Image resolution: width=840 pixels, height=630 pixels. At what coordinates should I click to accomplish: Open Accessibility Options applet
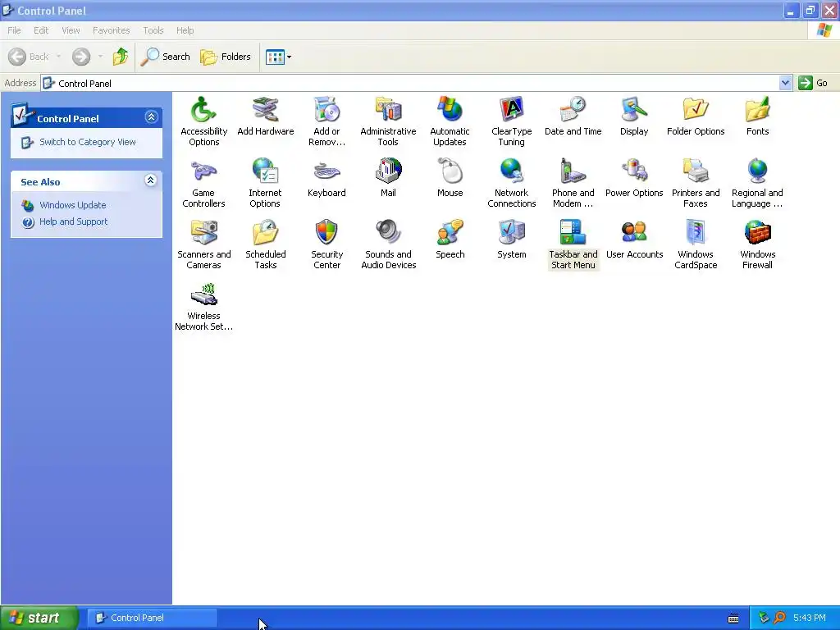[x=203, y=121]
